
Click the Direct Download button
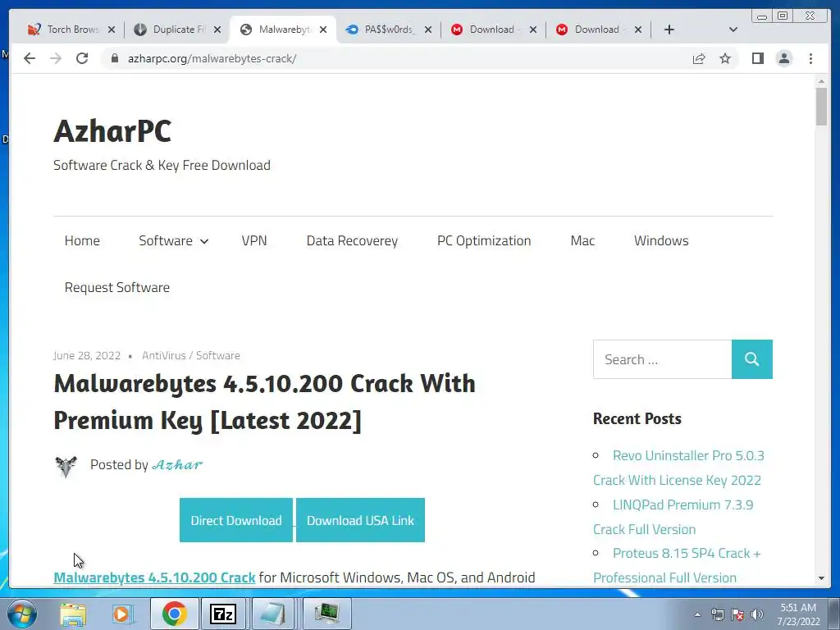236,520
